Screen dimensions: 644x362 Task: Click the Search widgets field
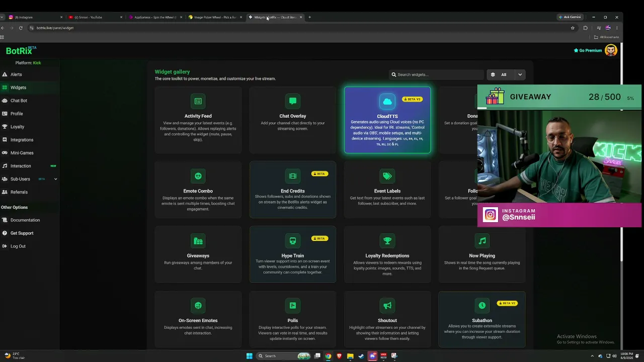(x=436, y=74)
